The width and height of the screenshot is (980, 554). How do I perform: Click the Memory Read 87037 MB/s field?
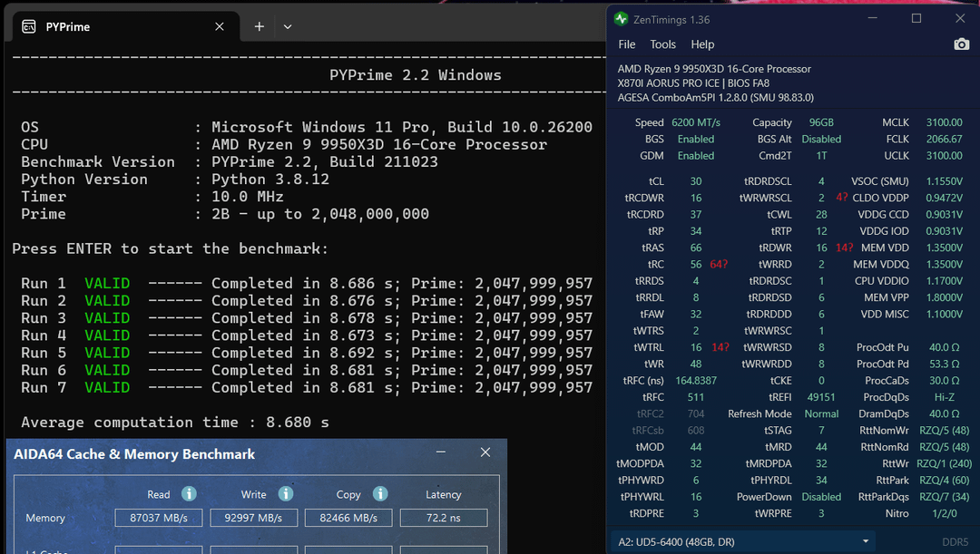tap(158, 518)
